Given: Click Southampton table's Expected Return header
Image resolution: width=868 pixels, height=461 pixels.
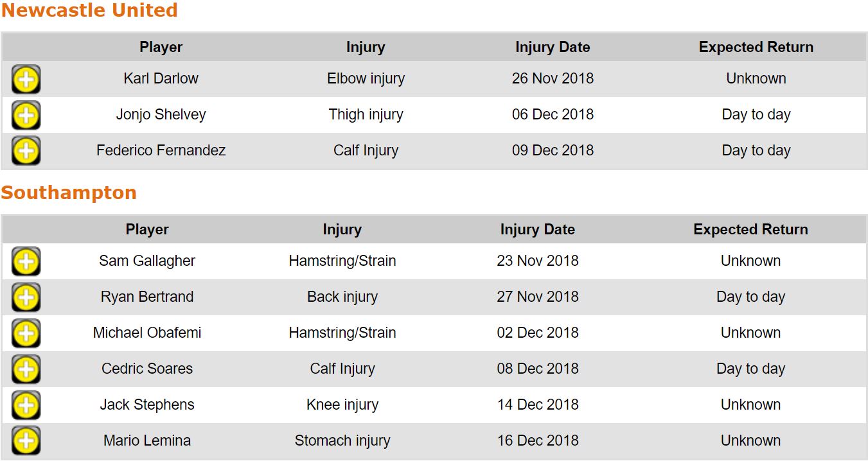Looking at the screenshot, I should pos(750,230).
